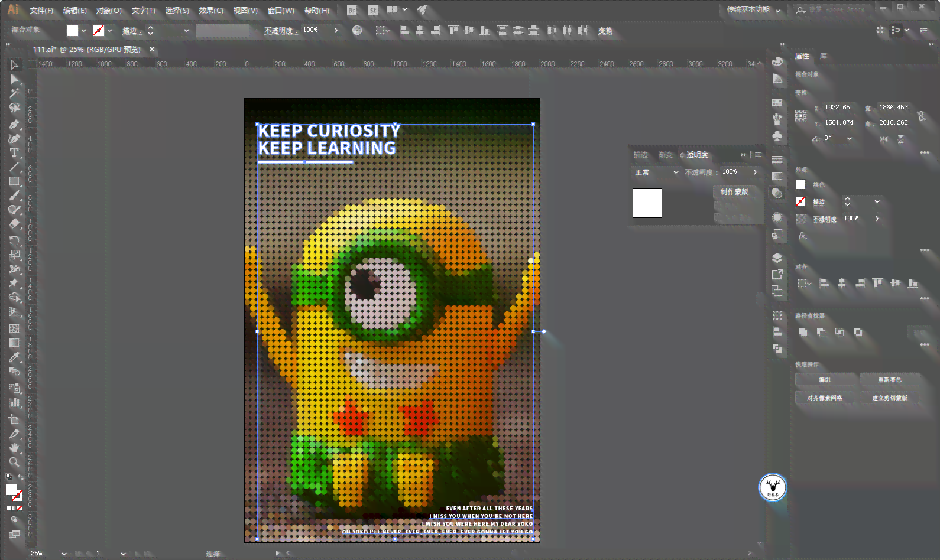940x560 pixels.
Task: Click the 重新着色 button
Action: point(890,380)
